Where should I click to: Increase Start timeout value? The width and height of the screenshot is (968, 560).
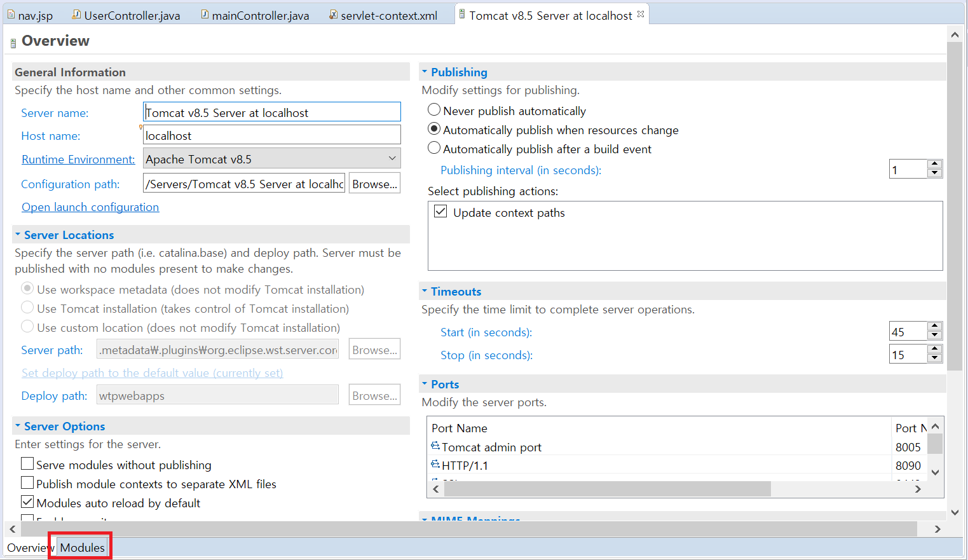[x=934, y=327]
